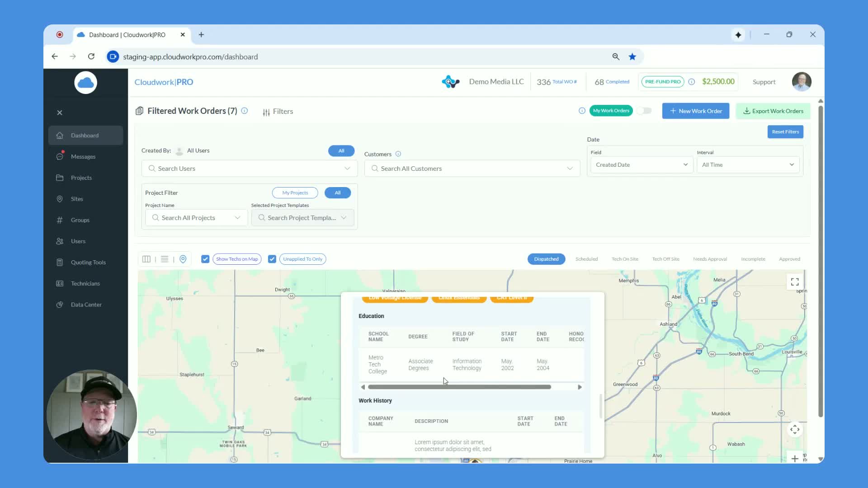868x488 pixels.
Task: Click the My Work Orders green pill
Action: 611,111
